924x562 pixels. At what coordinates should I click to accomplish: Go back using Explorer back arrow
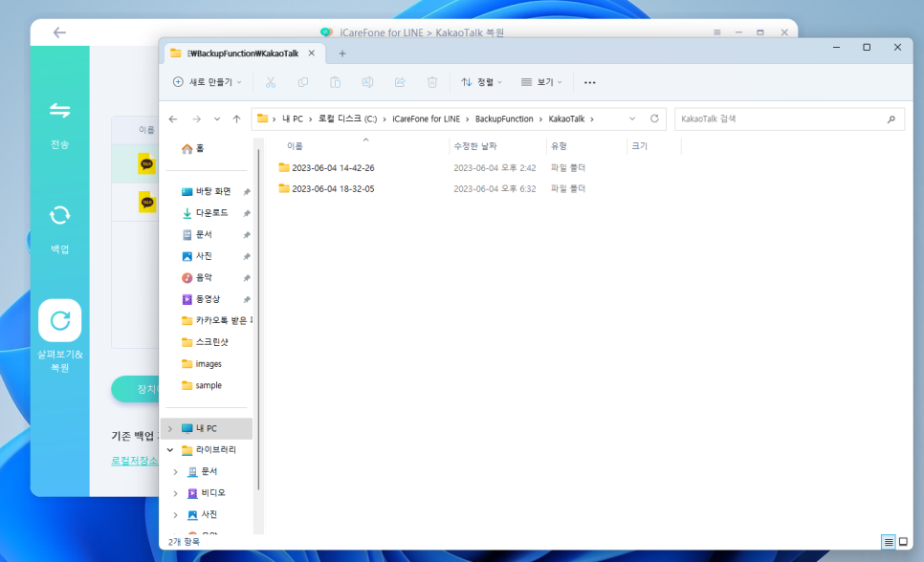click(173, 119)
